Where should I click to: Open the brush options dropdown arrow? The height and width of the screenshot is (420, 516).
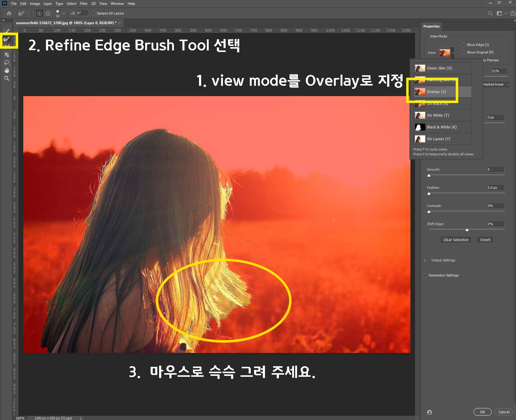(64, 13)
